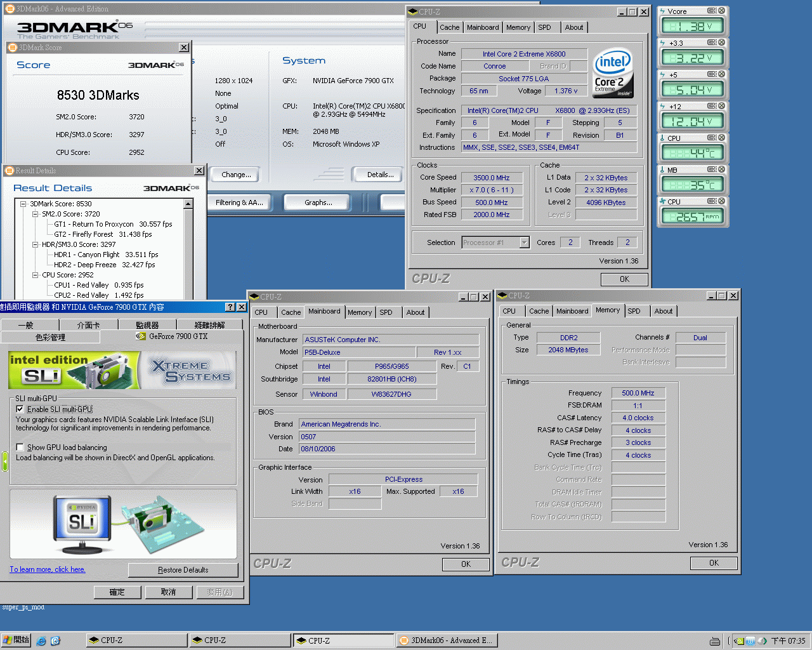Viewport: 812px width, 650px height.
Task: Close the +12 voltage gadget
Action: pyautogui.click(x=721, y=106)
